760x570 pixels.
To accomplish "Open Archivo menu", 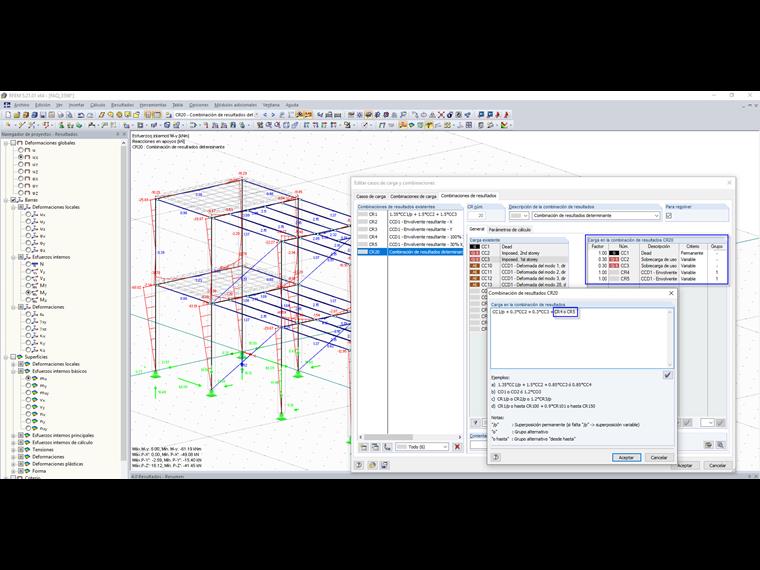I will [x=21, y=105].
